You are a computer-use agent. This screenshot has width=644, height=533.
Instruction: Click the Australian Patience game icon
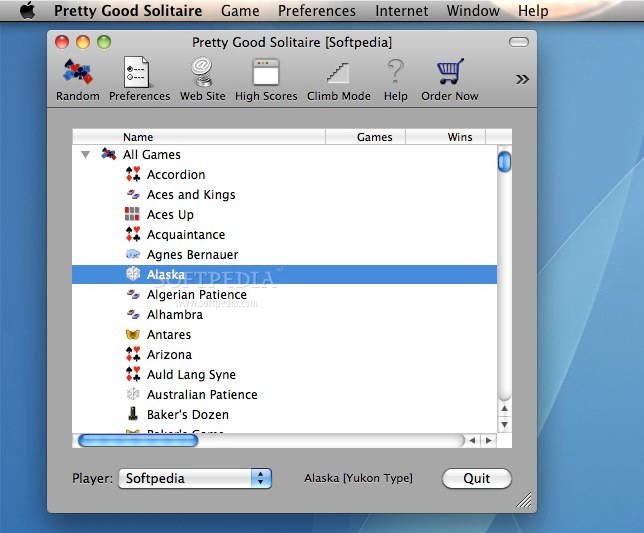133,394
